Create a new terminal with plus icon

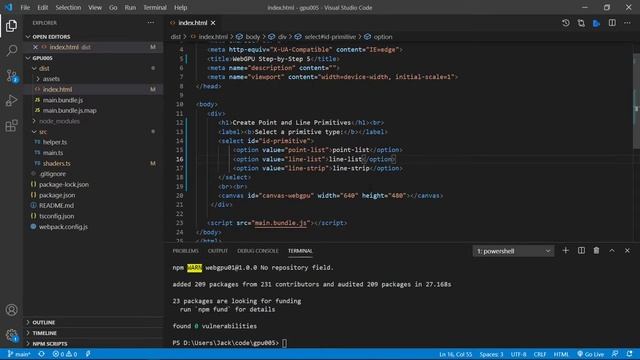[565, 251]
